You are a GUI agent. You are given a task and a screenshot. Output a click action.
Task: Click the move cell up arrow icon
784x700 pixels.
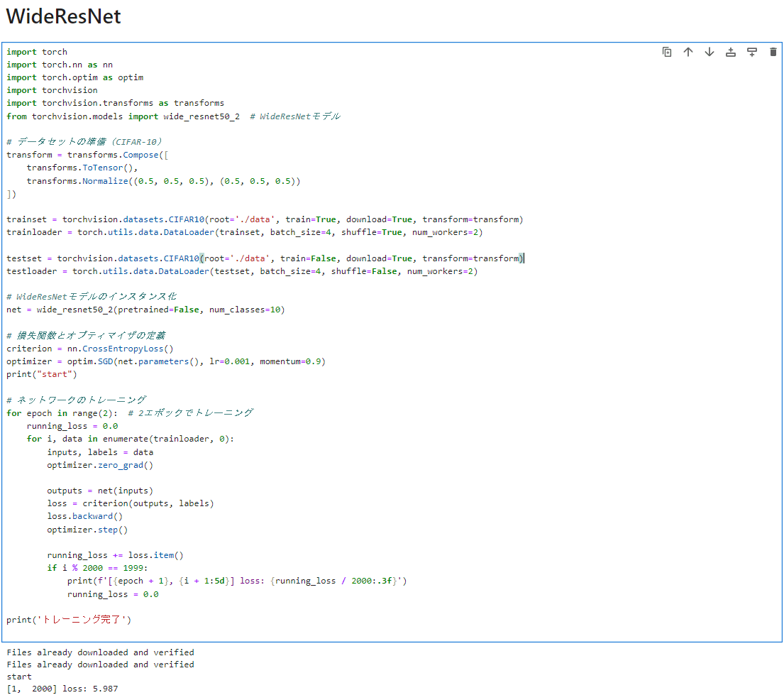[x=688, y=51]
